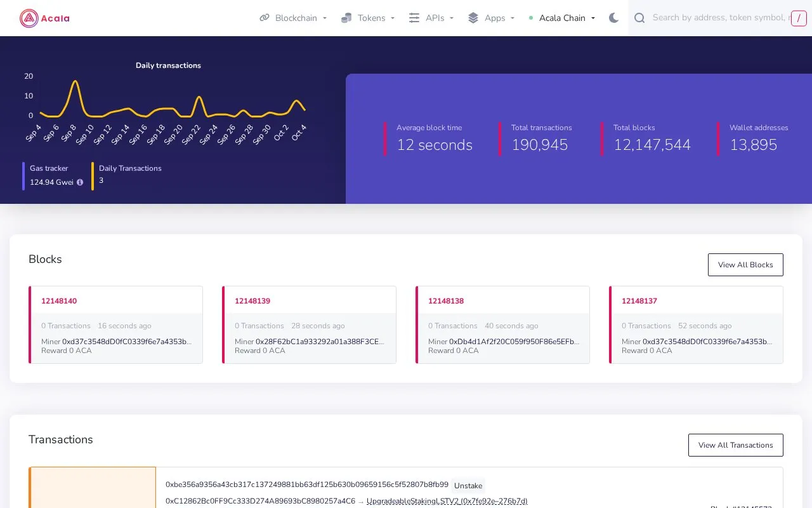This screenshot has height=508, width=812.
Task: Click the APIs sliders icon
Action: [x=414, y=18]
